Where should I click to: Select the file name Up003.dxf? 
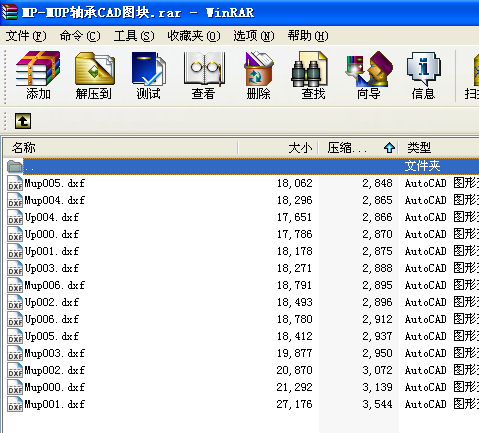coord(52,268)
